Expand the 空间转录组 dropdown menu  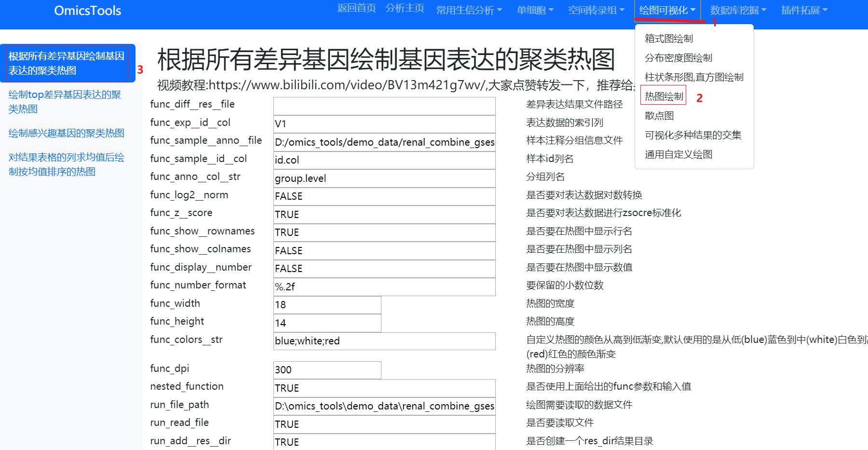[x=596, y=10]
